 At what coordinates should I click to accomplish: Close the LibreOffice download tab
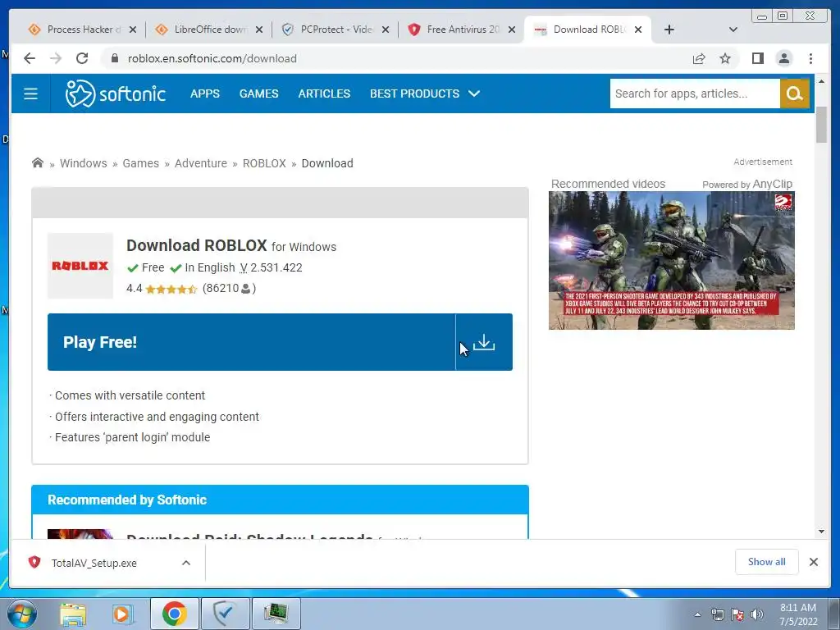(x=259, y=30)
